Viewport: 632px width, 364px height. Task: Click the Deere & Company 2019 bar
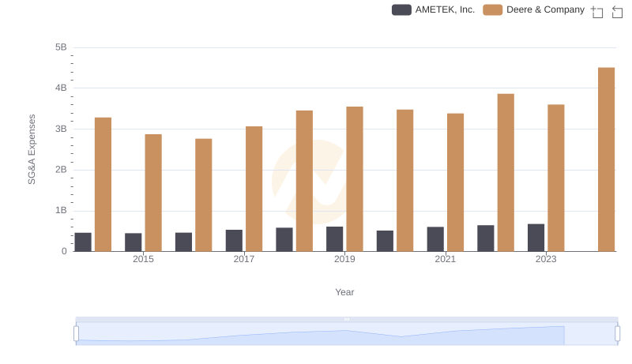pos(355,179)
